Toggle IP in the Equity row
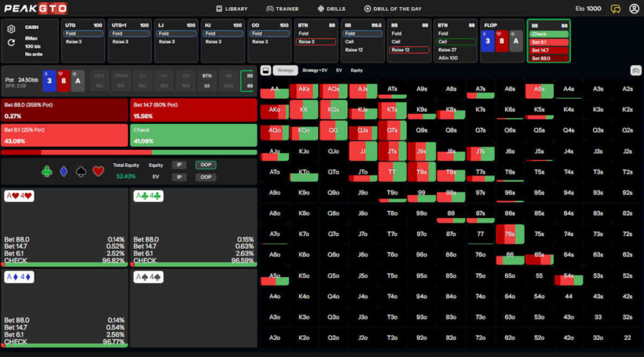Viewport: 644px width, 357px height. 179,165
